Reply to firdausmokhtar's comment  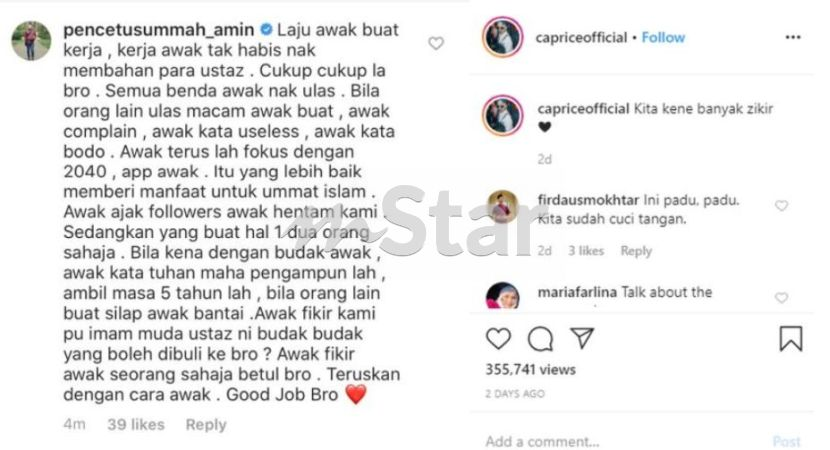636,251
